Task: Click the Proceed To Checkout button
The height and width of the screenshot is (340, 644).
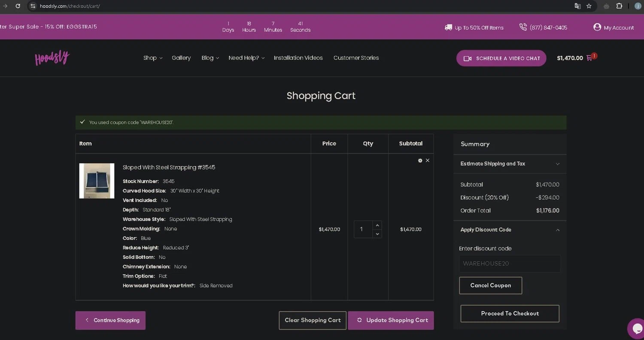Action: [x=510, y=313]
